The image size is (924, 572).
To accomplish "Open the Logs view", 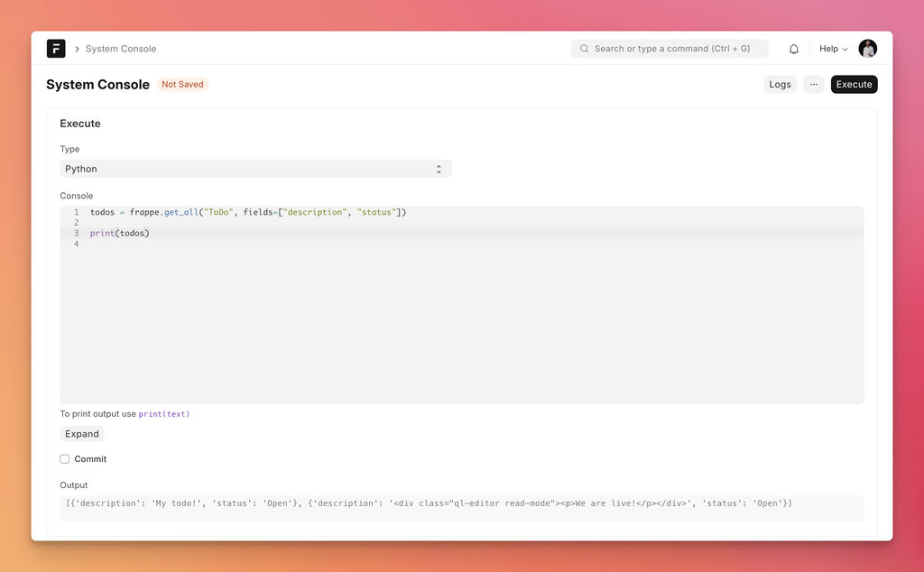I will (780, 85).
